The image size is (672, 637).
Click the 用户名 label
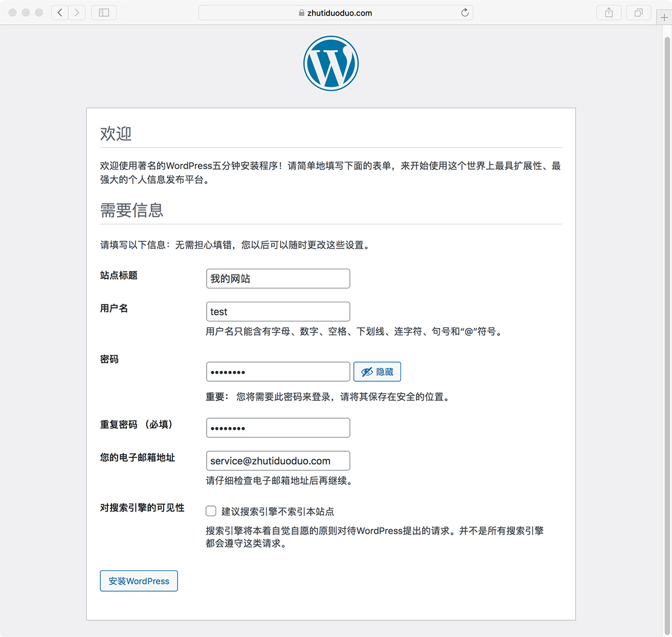point(114,308)
